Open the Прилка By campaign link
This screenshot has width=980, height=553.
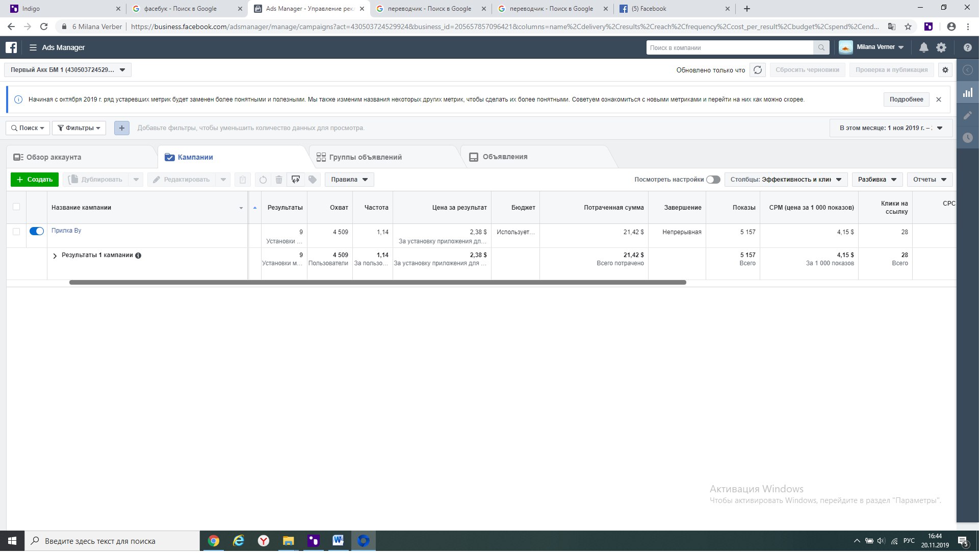[x=66, y=231]
